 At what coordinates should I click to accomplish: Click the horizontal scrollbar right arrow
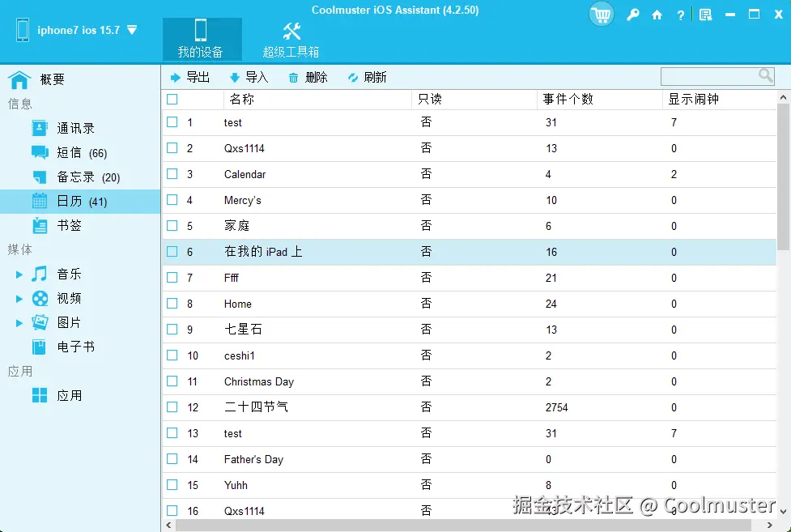(x=770, y=525)
